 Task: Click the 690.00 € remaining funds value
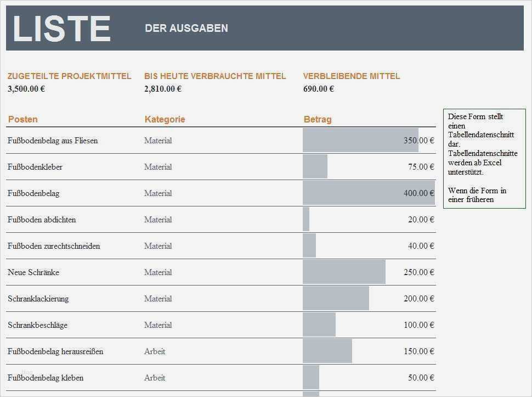pos(319,88)
